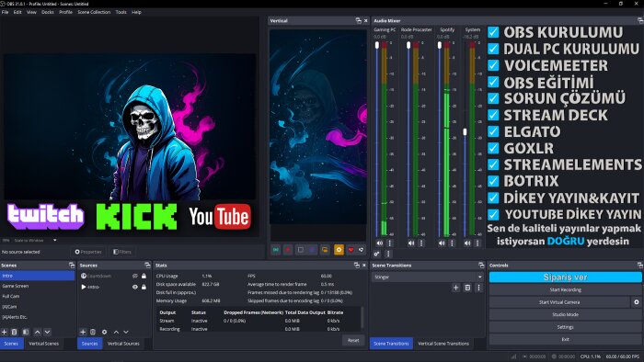Open advanced audio properties gear in Audio Mixer
The height and width of the screenshot is (362, 644).
376,254
